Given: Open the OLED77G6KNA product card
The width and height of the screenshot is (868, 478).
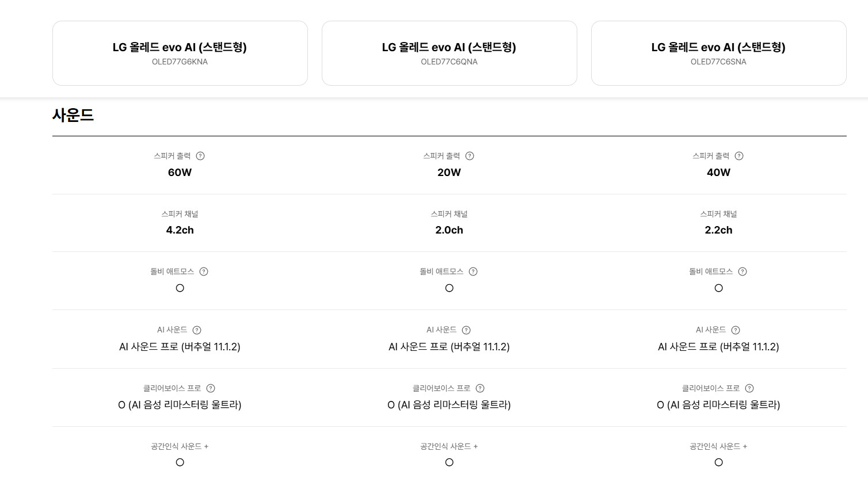Looking at the screenshot, I should [180, 53].
